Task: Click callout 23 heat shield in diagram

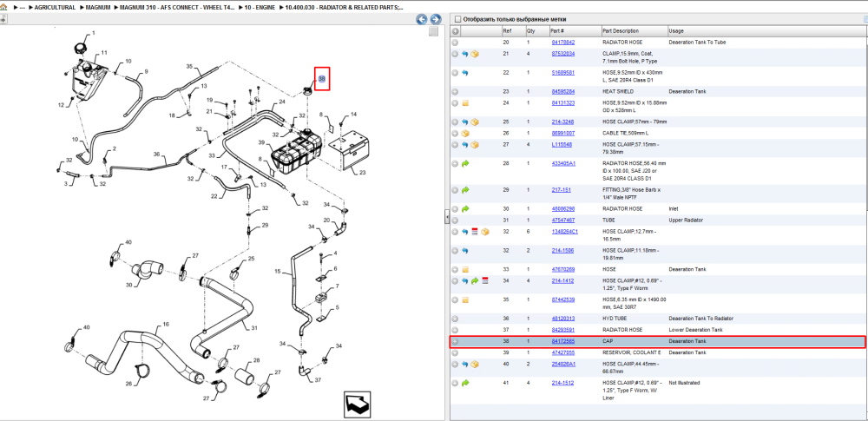Action: (363, 172)
